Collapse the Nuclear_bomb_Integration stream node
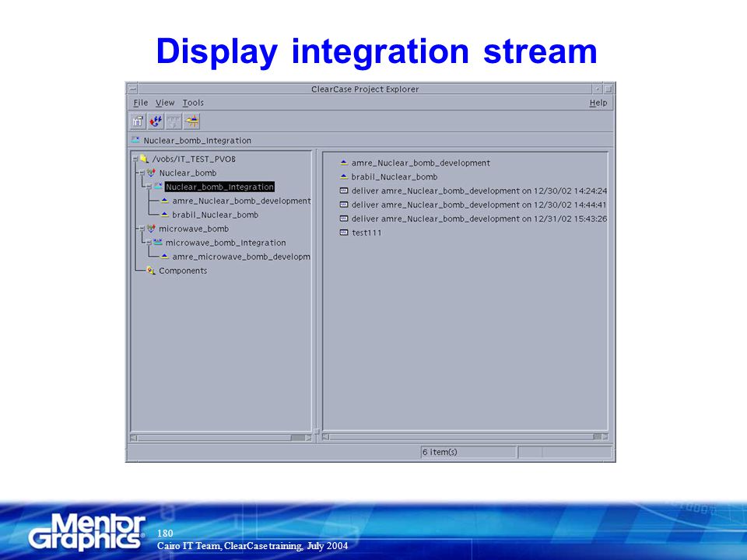The width and height of the screenshot is (747, 560). pos(149,187)
